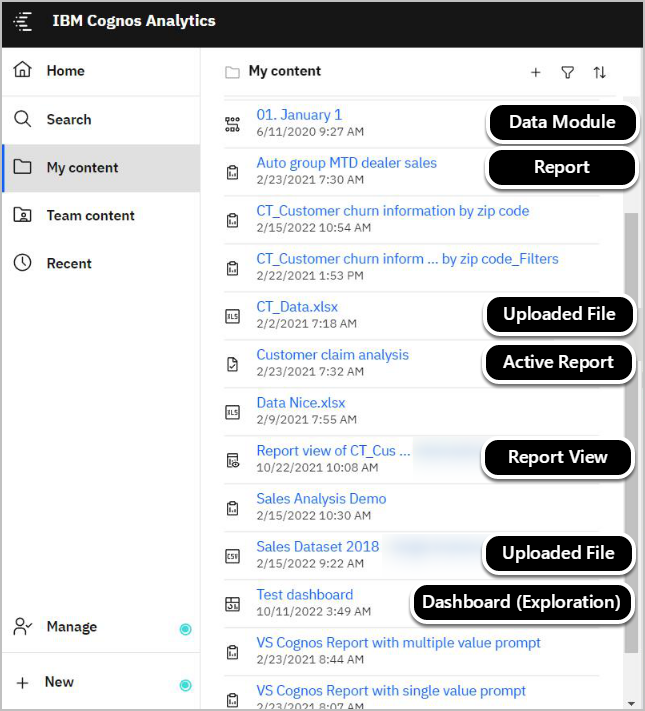Go to Home in the sidebar

tap(101, 71)
